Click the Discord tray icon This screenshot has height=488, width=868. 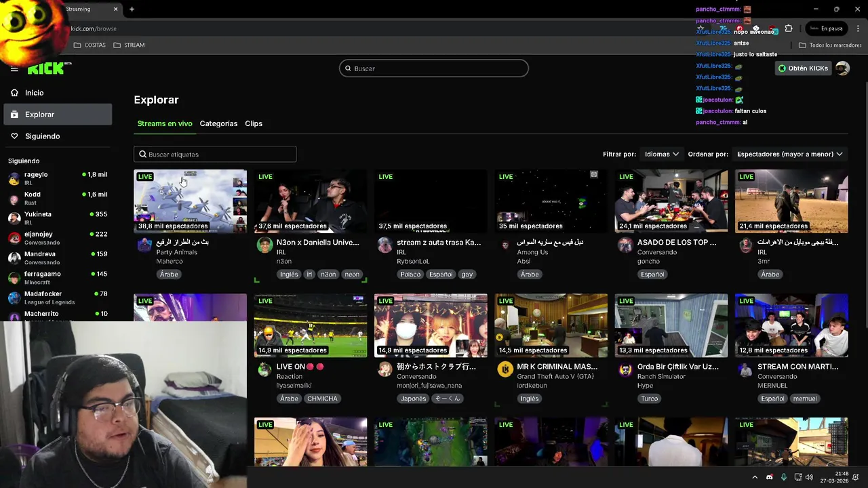(x=769, y=477)
